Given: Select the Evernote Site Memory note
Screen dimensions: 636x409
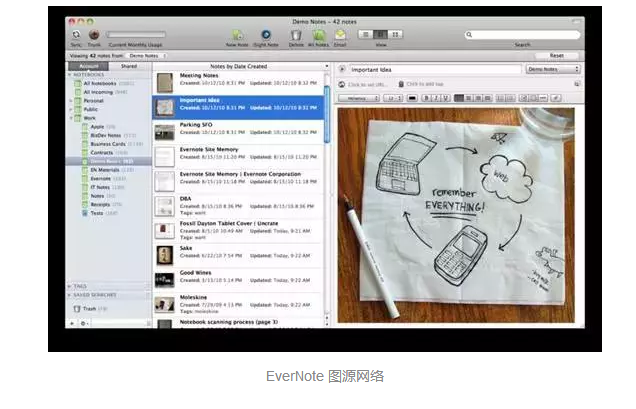Looking at the screenshot, I should 238,157.
